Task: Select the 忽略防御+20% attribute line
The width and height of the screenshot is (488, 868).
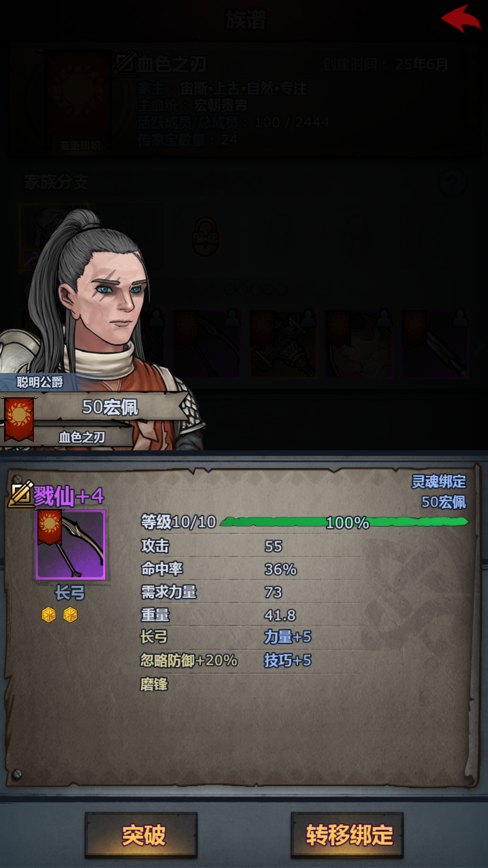Action: [189, 660]
